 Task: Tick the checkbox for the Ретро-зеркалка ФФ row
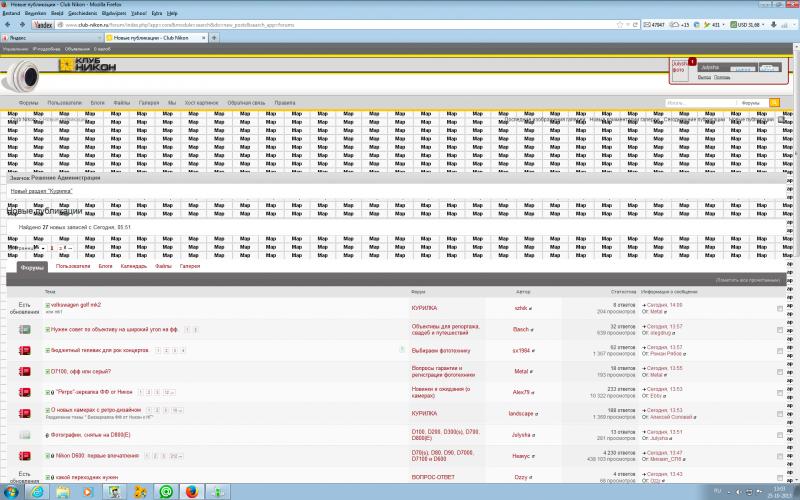[x=780, y=393]
